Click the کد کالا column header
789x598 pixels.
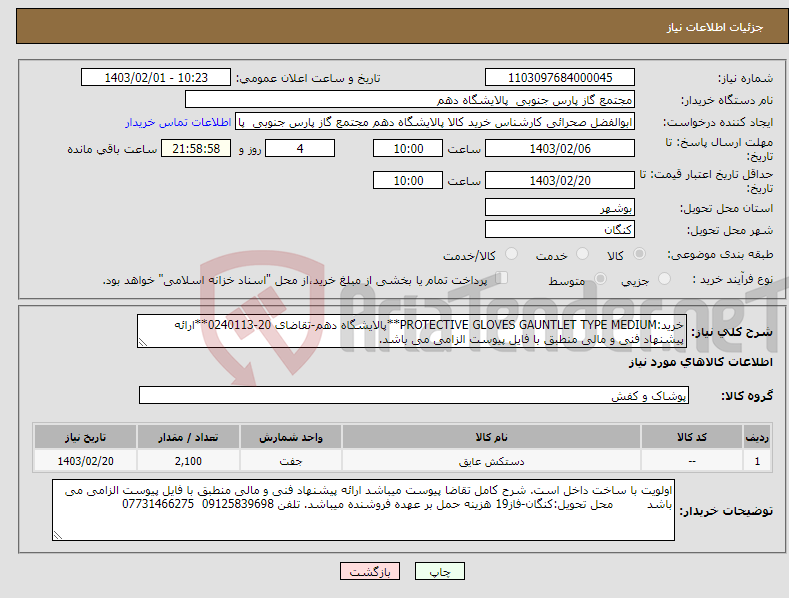point(692,437)
